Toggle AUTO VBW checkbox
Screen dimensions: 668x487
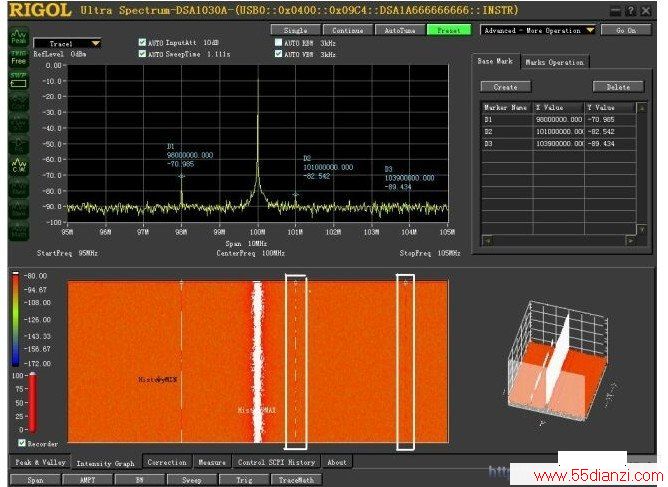[278, 54]
